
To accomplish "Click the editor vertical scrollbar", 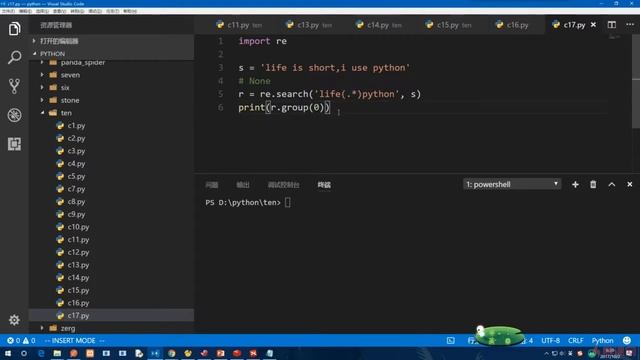I will [x=636, y=82].
